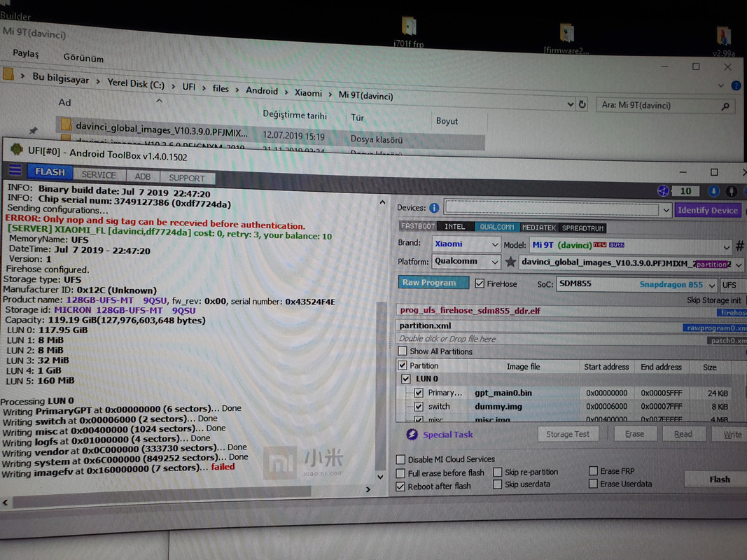Click the globe icon beside balance 10

click(x=663, y=191)
